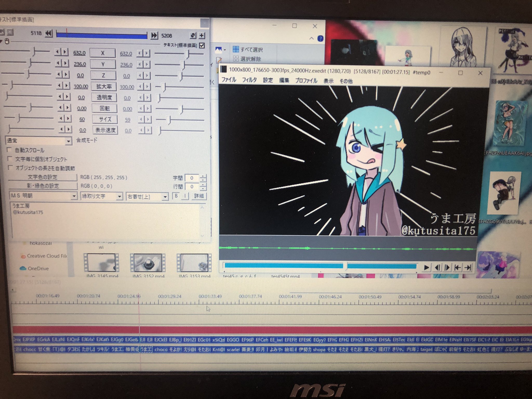Viewport: 532px width, 399px height.
Task: Open the フィルタ menu
Action: [x=249, y=80]
